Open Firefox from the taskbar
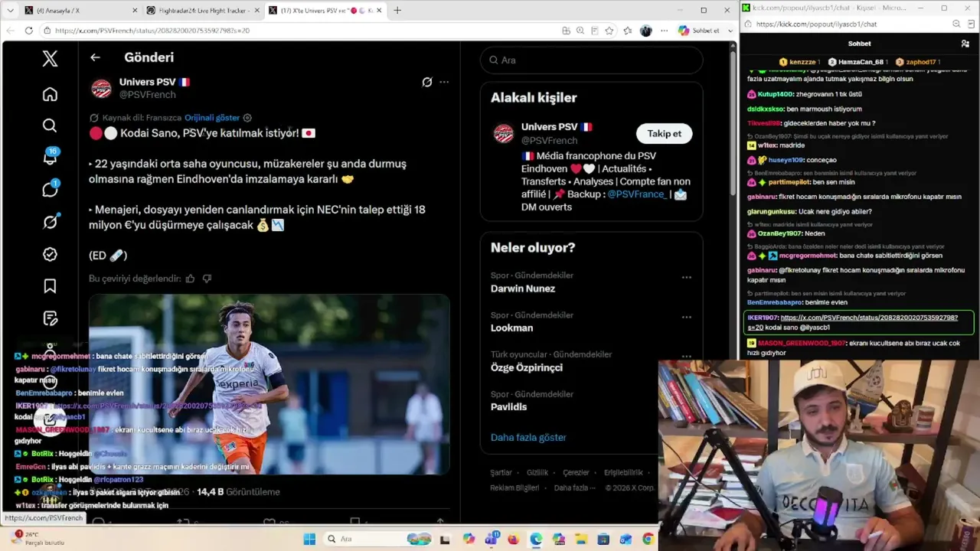The height and width of the screenshot is (551, 980). click(x=513, y=539)
